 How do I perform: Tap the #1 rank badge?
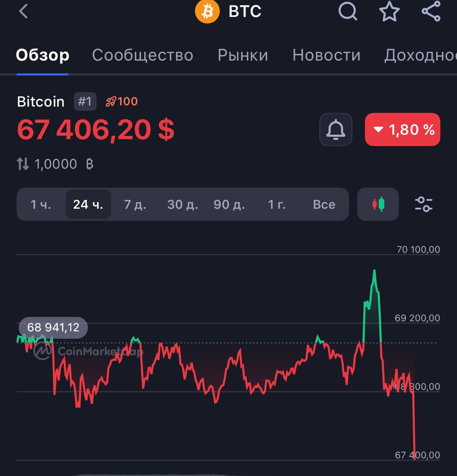[85, 102]
